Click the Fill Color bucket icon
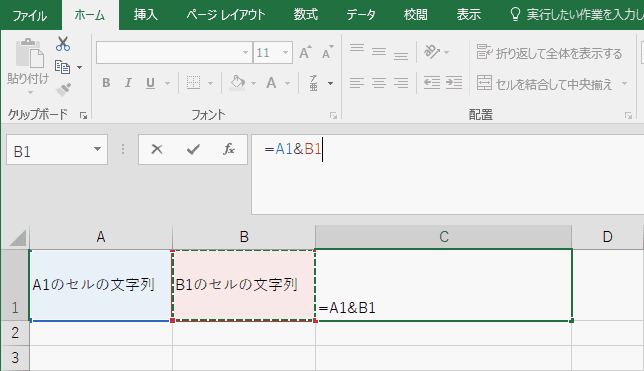644x371 pixels. point(237,83)
